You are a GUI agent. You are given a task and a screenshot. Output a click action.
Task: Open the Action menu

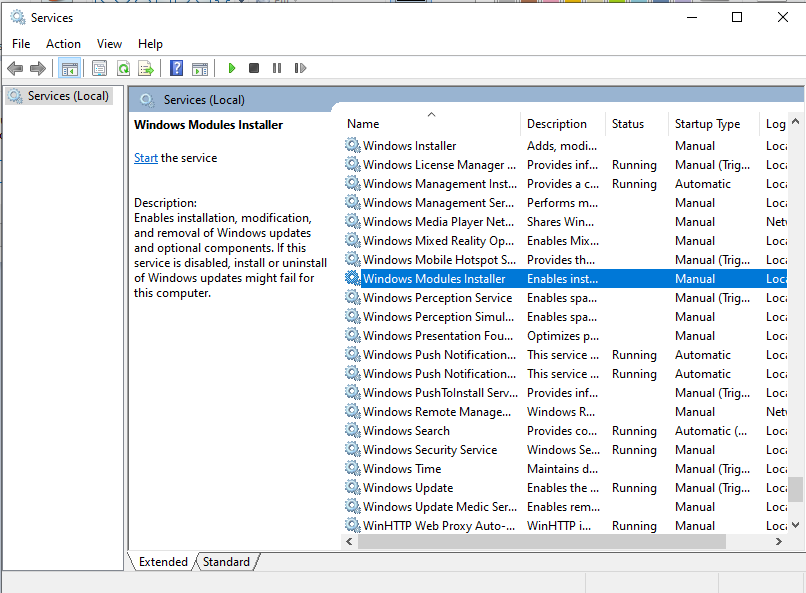(x=63, y=44)
